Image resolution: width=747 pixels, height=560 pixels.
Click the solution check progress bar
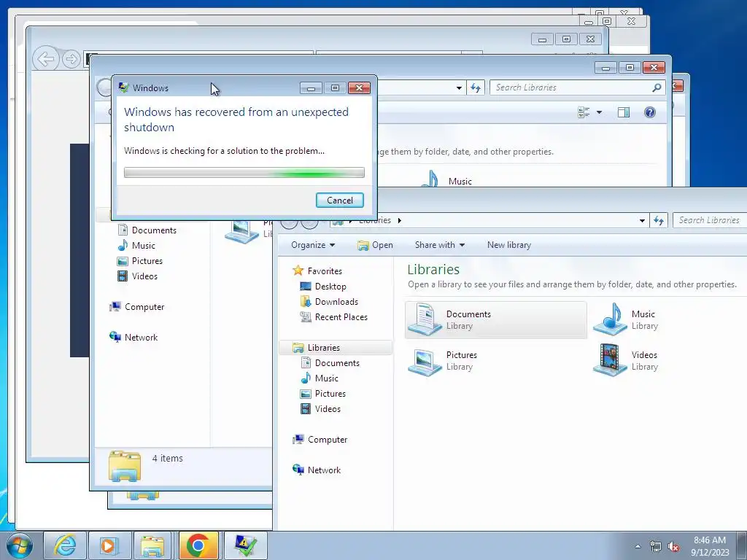pyautogui.click(x=244, y=172)
